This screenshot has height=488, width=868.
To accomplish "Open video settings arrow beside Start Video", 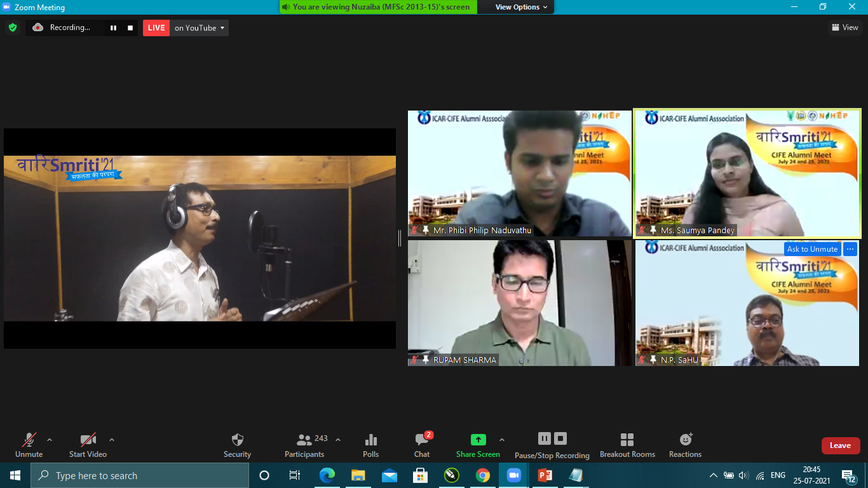I will pos(112,440).
